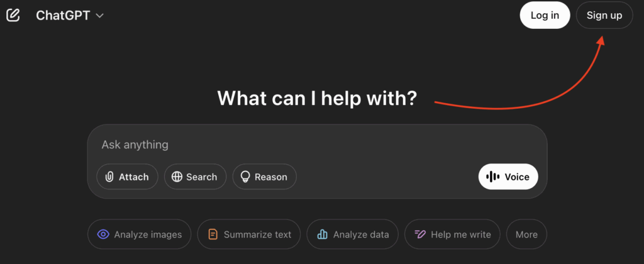Click the eye icon for Analyze images

tap(103, 234)
